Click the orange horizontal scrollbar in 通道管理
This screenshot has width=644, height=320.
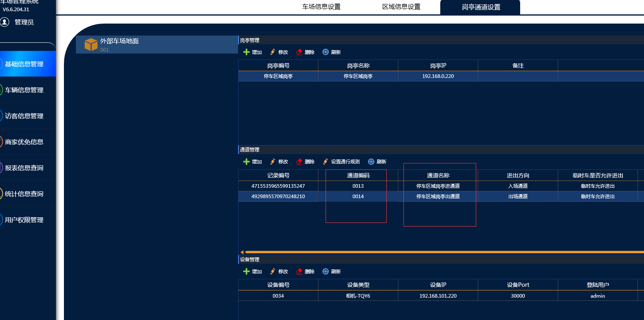point(445,252)
